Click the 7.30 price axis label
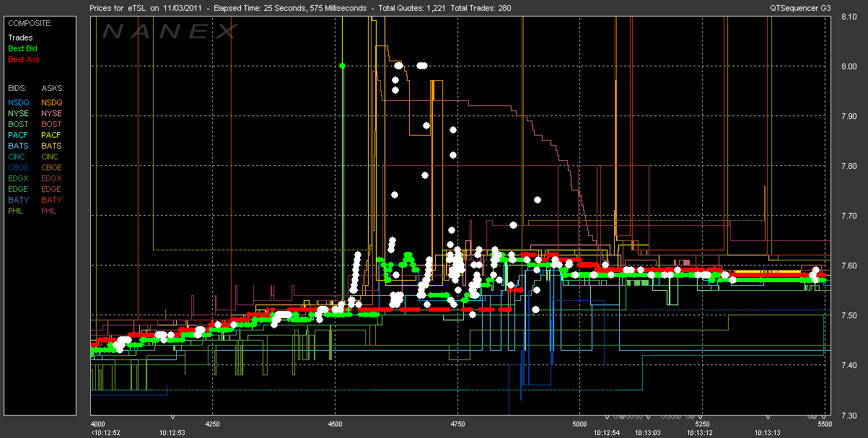The height and width of the screenshot is (438, 868). (x=849, y=415)
